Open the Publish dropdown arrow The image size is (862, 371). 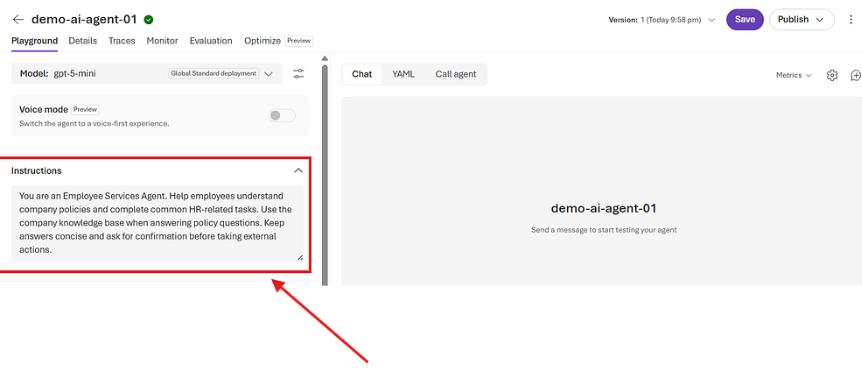820,20
